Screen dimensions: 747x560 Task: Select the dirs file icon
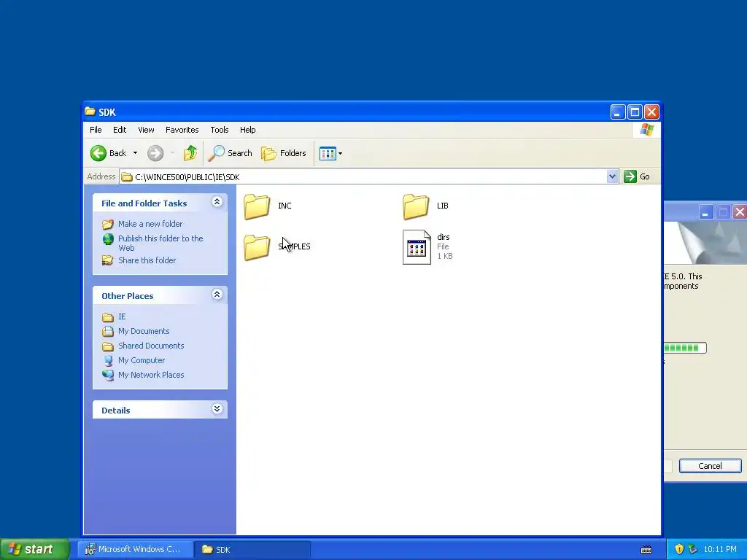coord(417,247)
